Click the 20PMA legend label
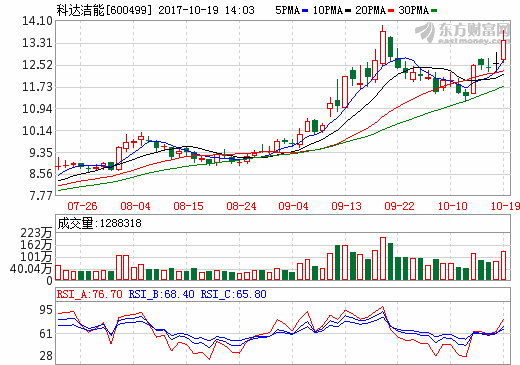 click(371, 10)
